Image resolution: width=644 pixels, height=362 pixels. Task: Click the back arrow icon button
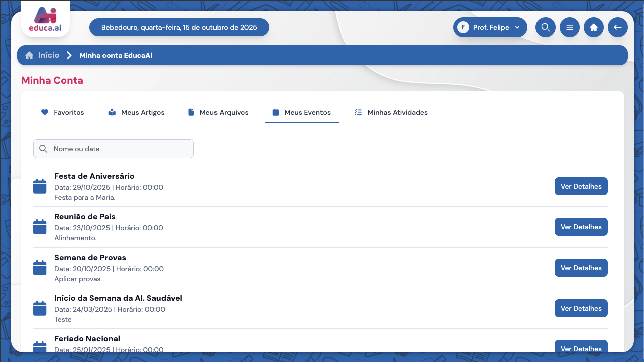point(617,27)
